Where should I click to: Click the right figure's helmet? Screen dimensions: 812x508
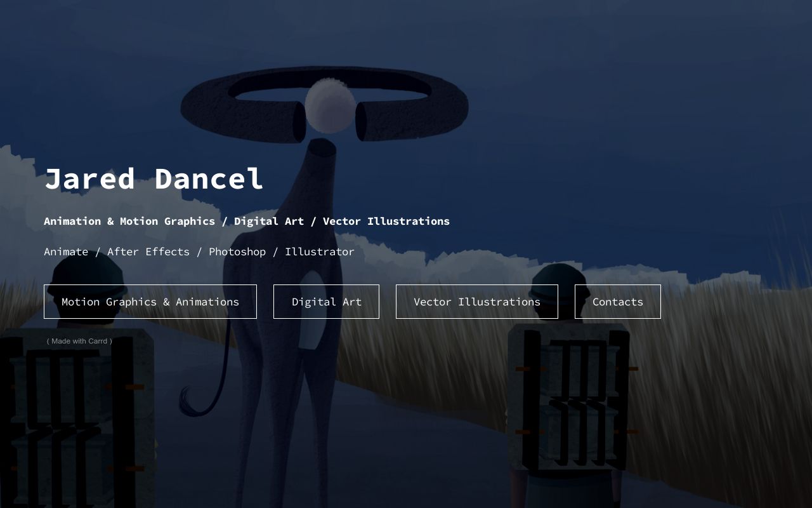coord(560,278)
